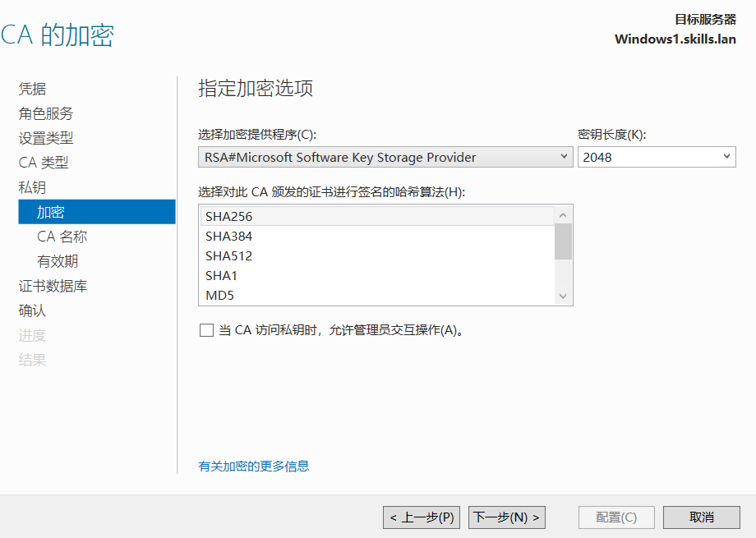Click the hash list scrollbar thumb
Image resolution: width=756 pixels, height=538 pixels.
[x=563, y=241]
